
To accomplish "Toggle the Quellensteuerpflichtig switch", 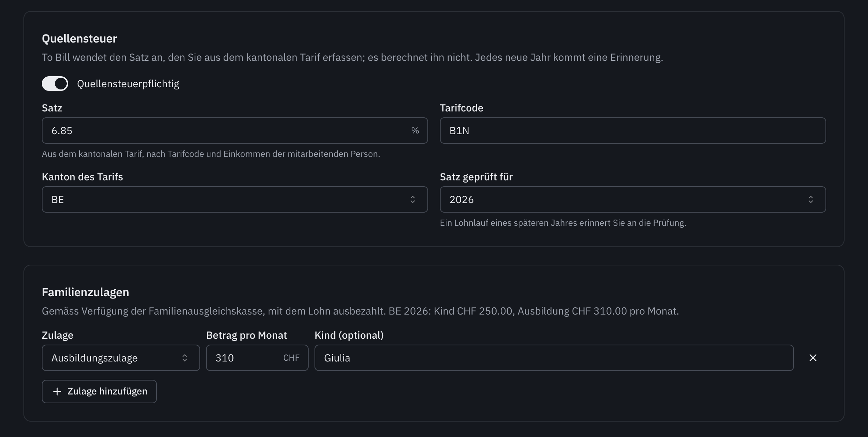I will tap(55, 84).
